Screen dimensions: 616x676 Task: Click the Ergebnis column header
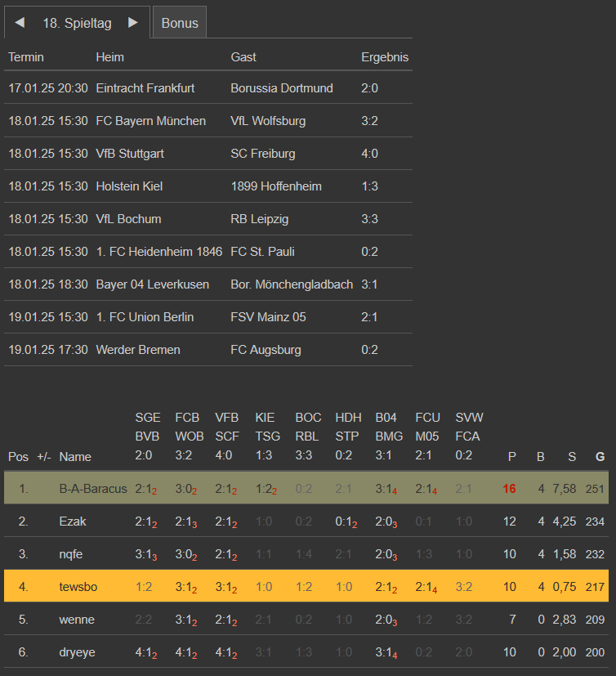385,57
